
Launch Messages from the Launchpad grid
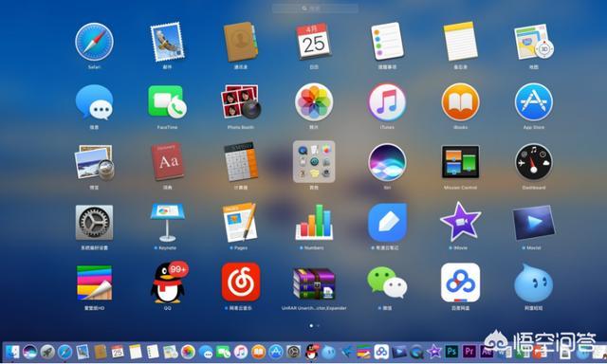coord(94,102)
